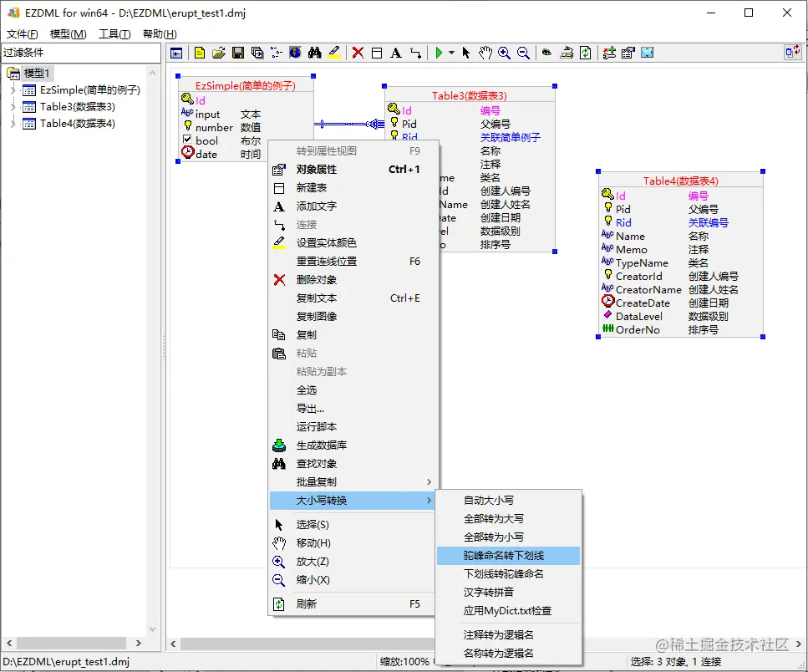
Task: Choose 刷新 F5 in the context menu
Action: point(353,604)
